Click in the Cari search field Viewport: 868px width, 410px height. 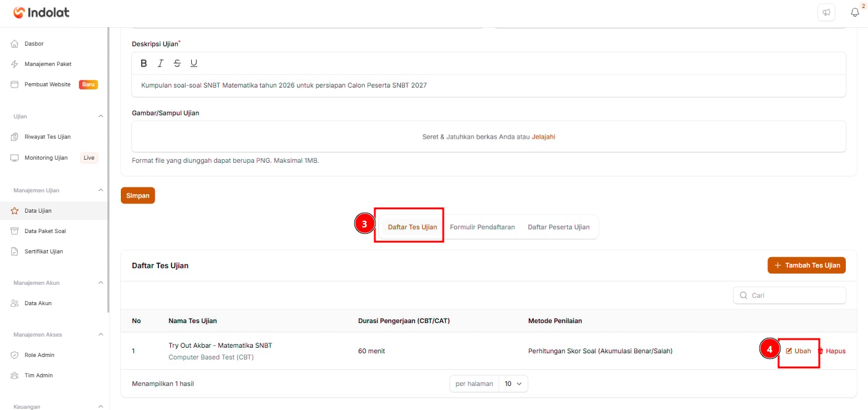coord(790,295)
